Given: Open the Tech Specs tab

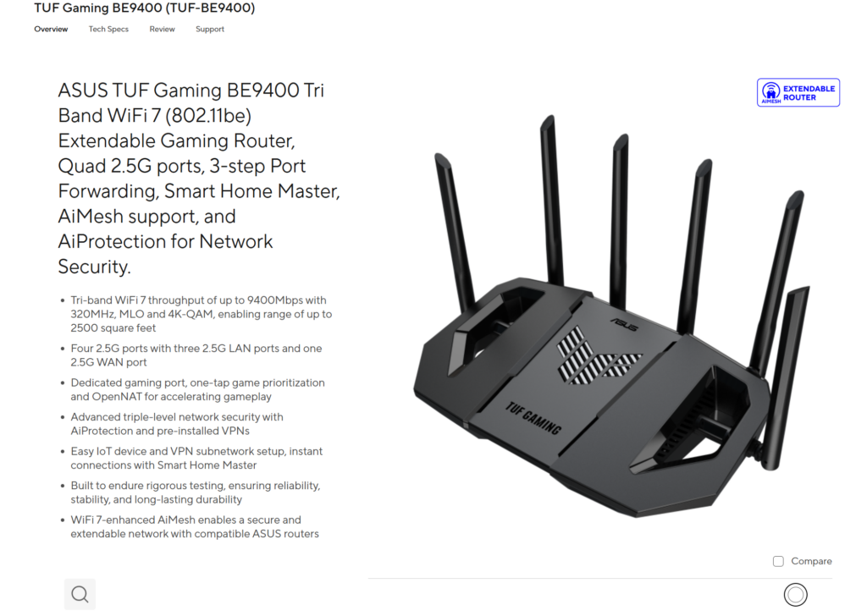Looking at the screenshot, I should pos(108,30).
